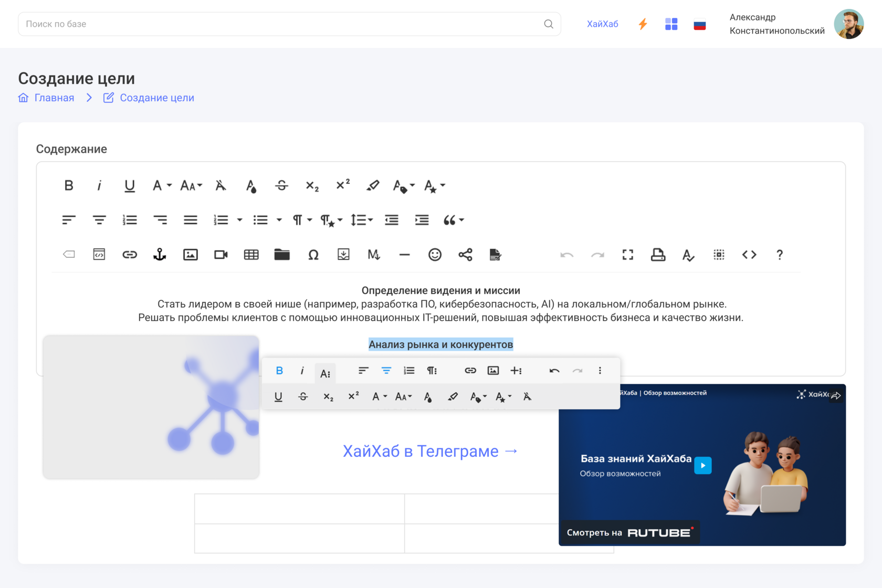
Task: Toggle Bold in the floating inline toolbar
Action: [x=279, y=371]
